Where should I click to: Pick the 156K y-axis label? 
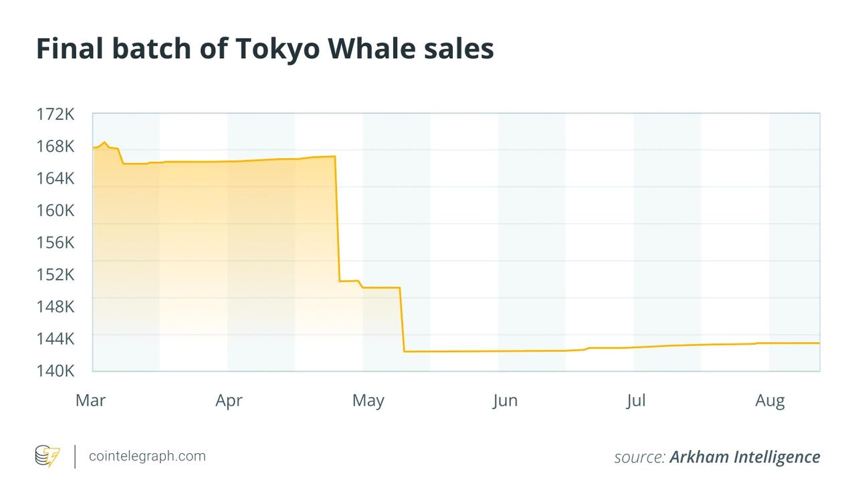click(55, 242)
